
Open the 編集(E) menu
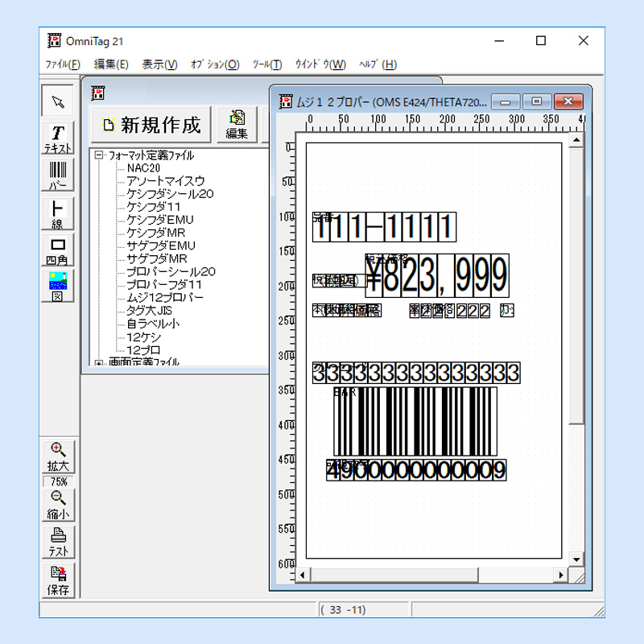pyautogui.click(x=111, y=64)
